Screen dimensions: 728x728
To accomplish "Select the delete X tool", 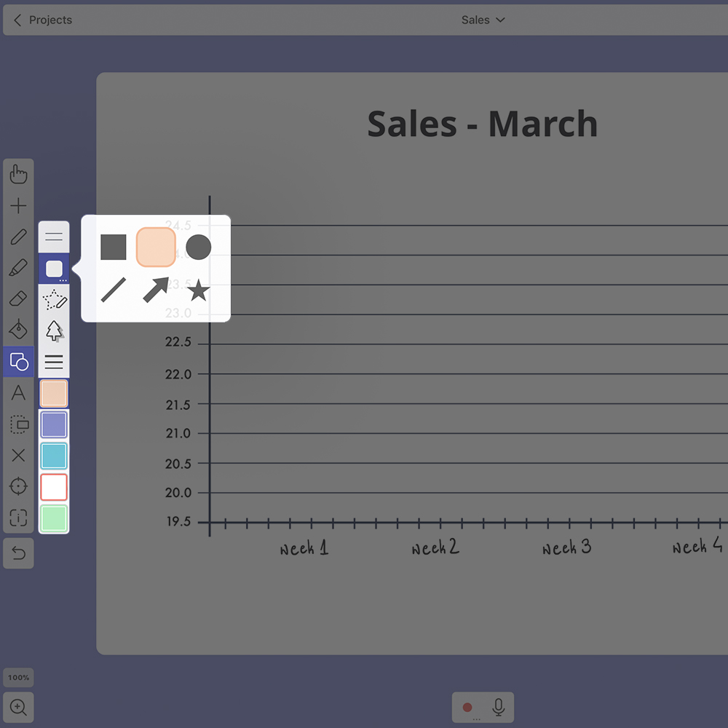I will point(19,455).
